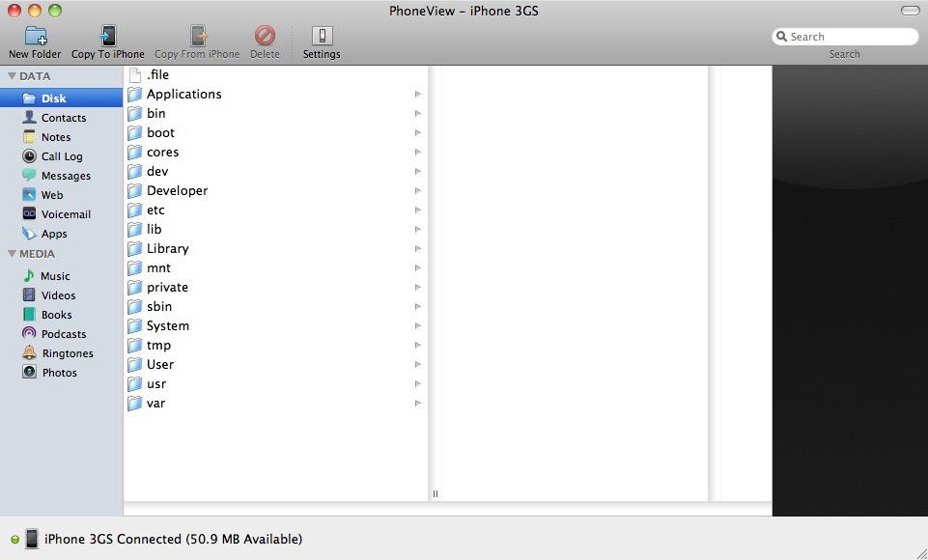The image size is (928, 560).
Task: Open Messages in the sidebar
Action: [x=62, y=176]
